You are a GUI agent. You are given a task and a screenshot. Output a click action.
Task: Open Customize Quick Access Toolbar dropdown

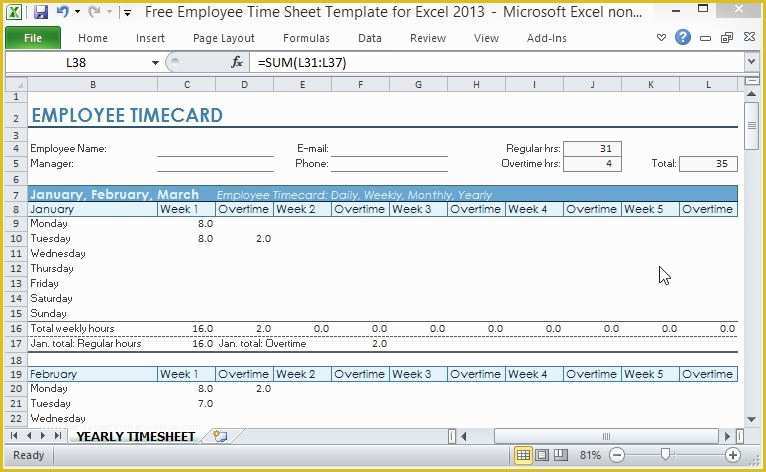point(127,12)
